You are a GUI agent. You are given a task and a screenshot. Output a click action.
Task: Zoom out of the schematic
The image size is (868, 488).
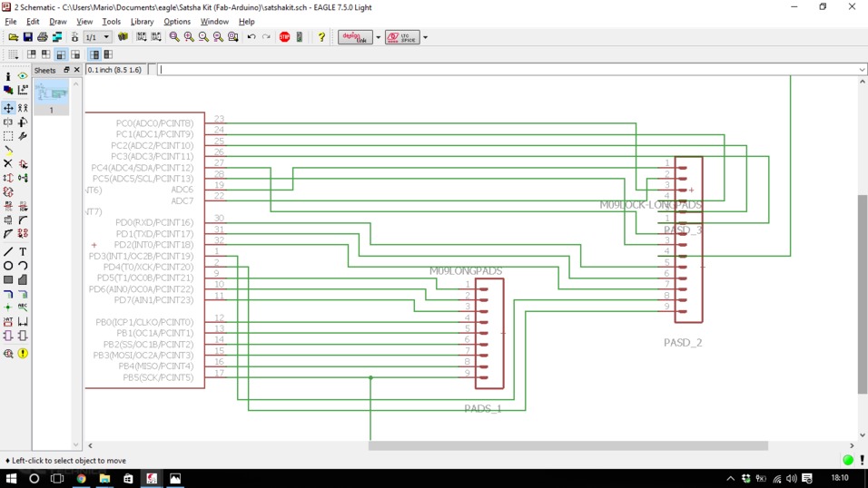click(x=203, y=37)
